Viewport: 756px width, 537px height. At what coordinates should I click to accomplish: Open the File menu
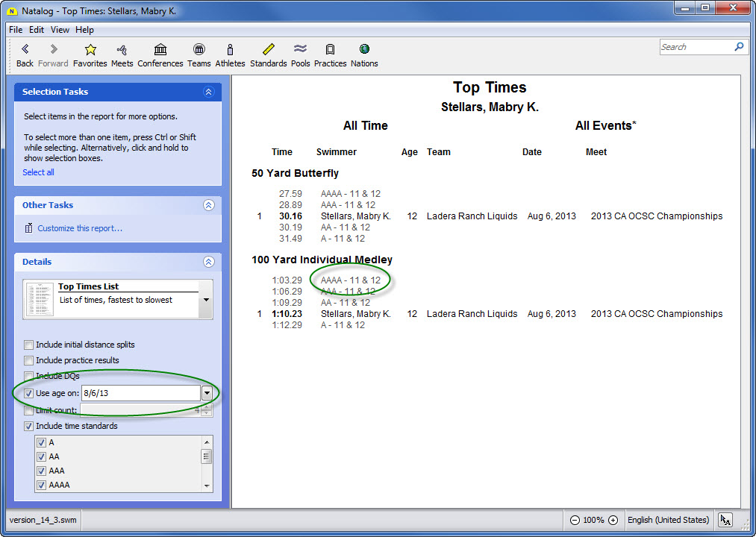[16, 30]
